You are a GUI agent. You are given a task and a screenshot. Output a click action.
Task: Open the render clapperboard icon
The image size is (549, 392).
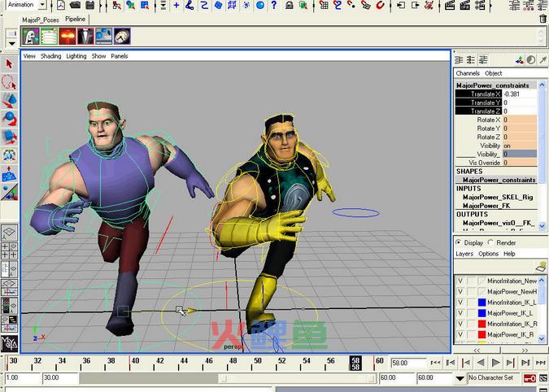(x=450, y=5)
